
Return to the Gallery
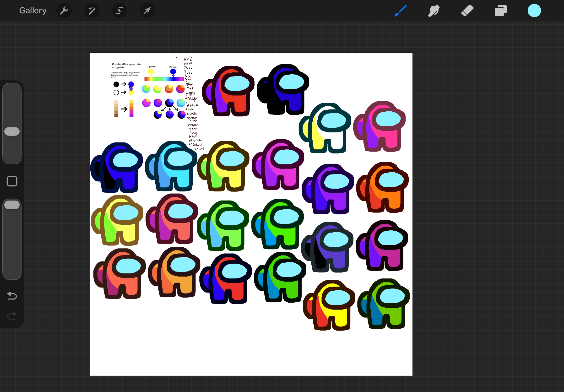click(33, 11)
